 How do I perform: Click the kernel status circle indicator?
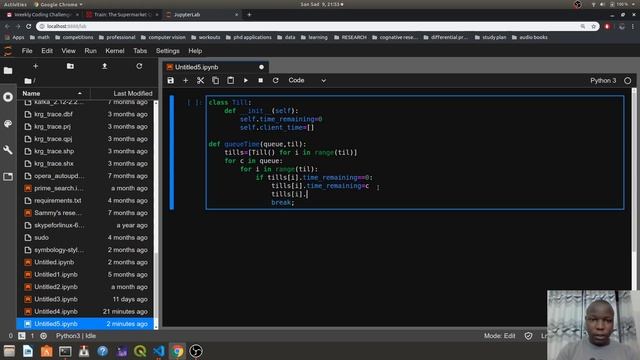(x=627, y=80)
